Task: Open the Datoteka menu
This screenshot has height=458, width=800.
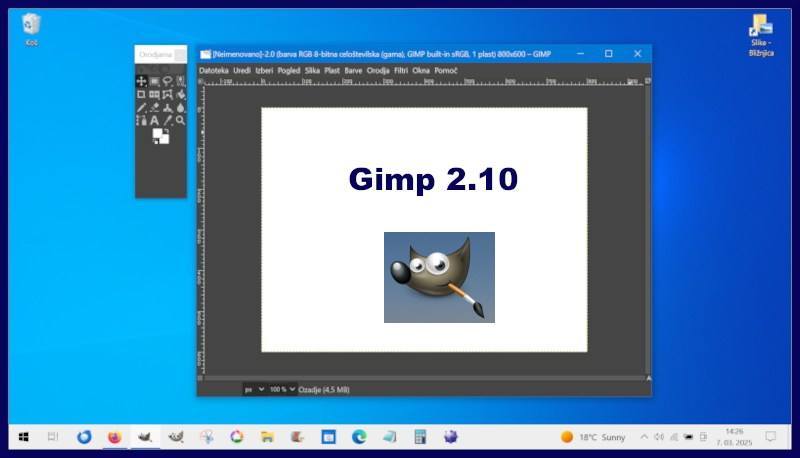Action: [214, 70]
